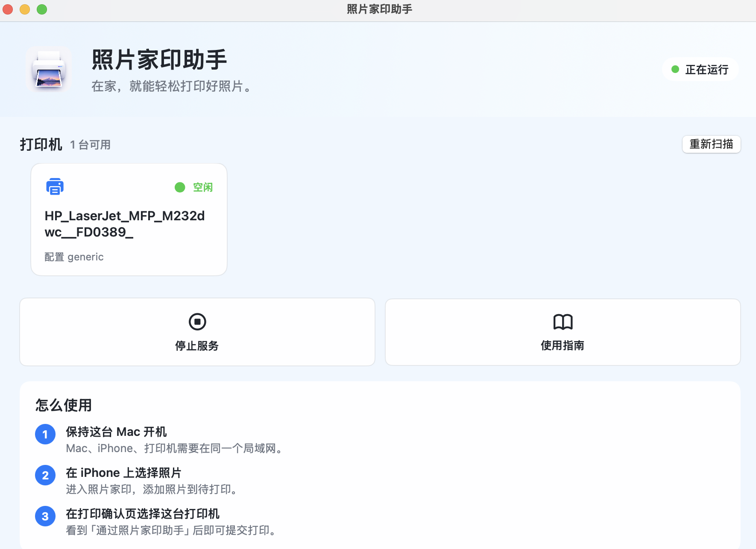The image size is (756, 549).
Task: Click the app printer logo in header
Action: 49,69
